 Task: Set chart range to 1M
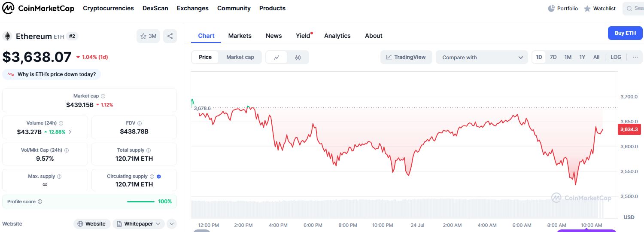(x=568, y=57)
